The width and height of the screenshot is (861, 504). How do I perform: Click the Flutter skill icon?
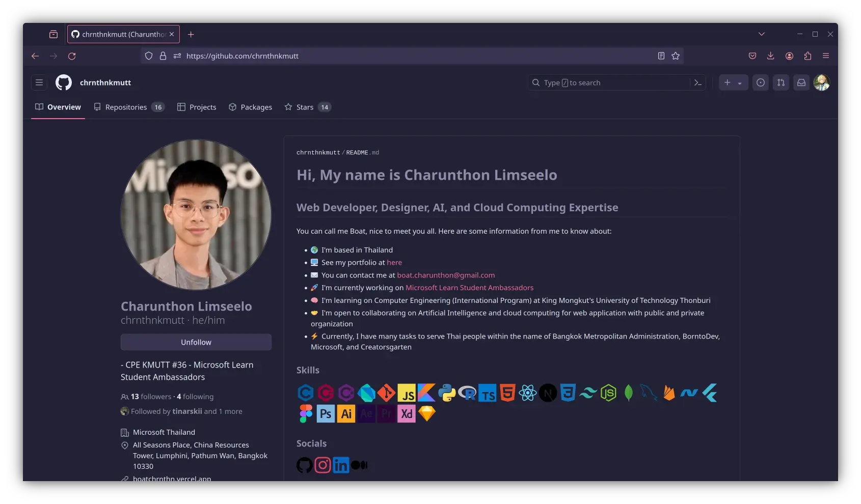pyautogui.click(x=710, y=393)
